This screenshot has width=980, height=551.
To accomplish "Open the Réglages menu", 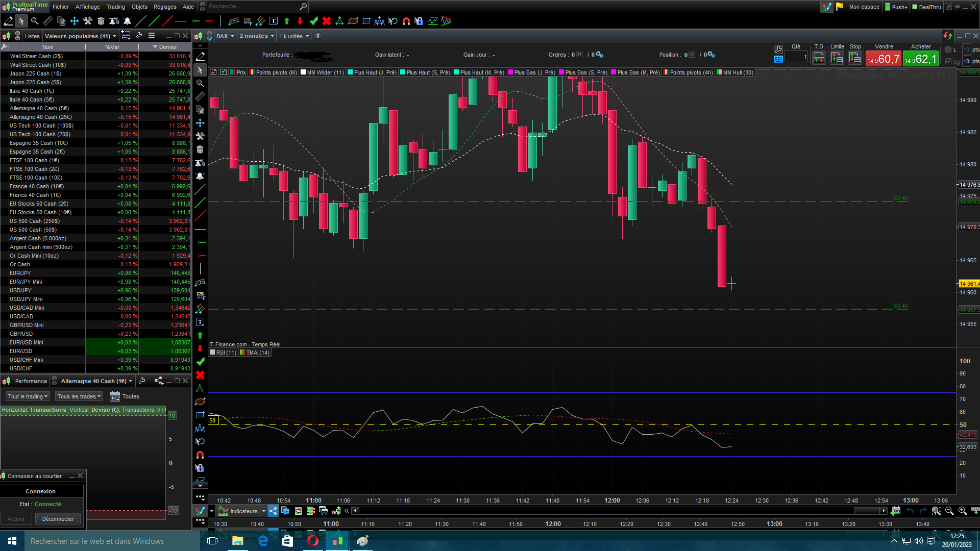I will [x=164, y=7].
